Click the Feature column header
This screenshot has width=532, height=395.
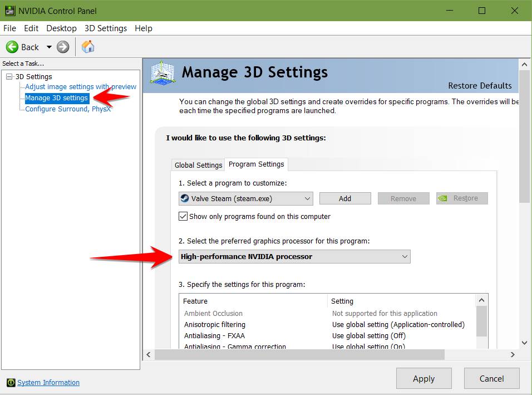point(254,301)
